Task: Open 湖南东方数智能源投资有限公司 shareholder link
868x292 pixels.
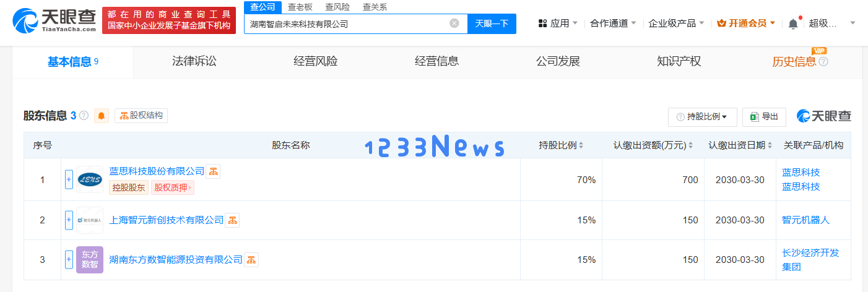Action: tap(176, 260)
